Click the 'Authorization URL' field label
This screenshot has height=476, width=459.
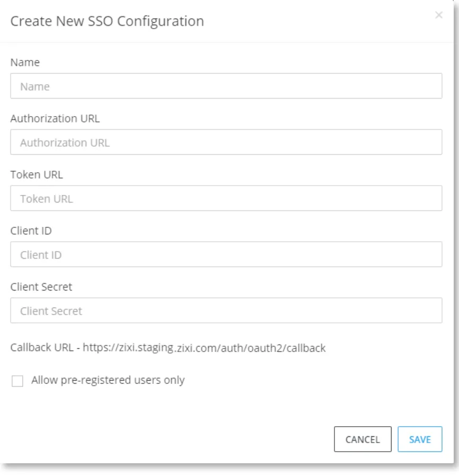55,118
